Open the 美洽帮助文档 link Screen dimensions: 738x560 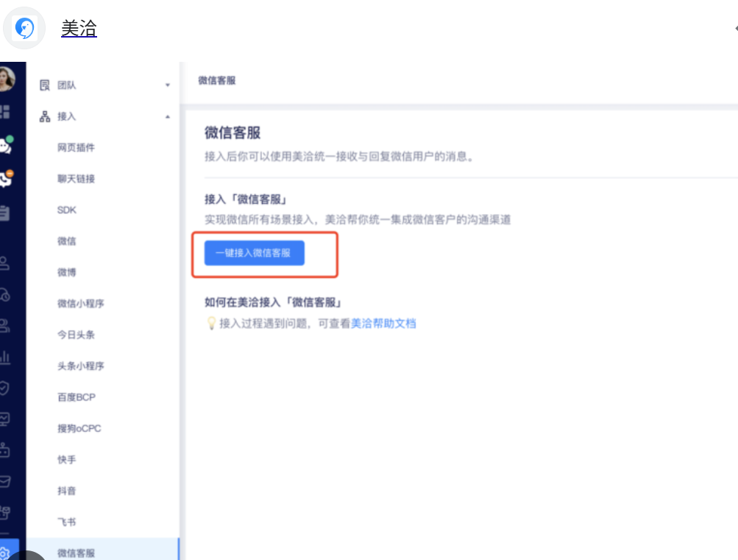(x=383, y=323)
